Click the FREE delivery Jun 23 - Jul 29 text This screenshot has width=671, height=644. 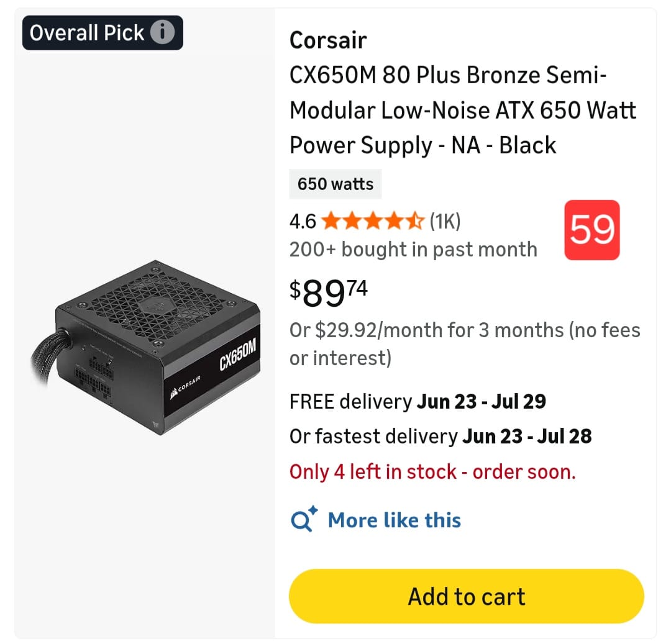pyautogui.click(x=418, y=402)
